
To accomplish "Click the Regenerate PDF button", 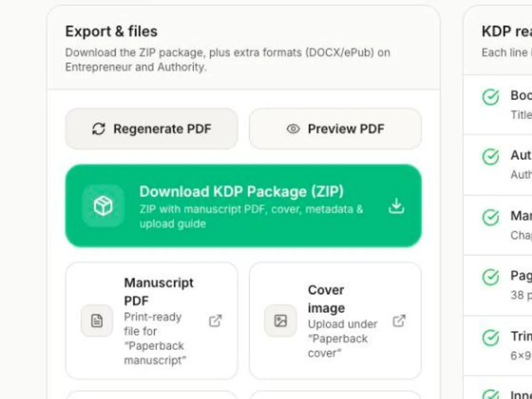I will [x=152, y=129].
